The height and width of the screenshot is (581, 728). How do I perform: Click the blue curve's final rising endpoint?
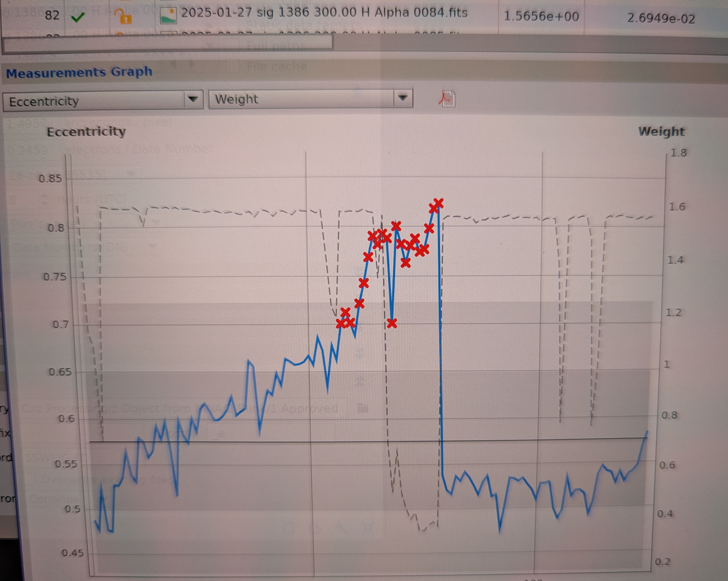click(647, 432)
